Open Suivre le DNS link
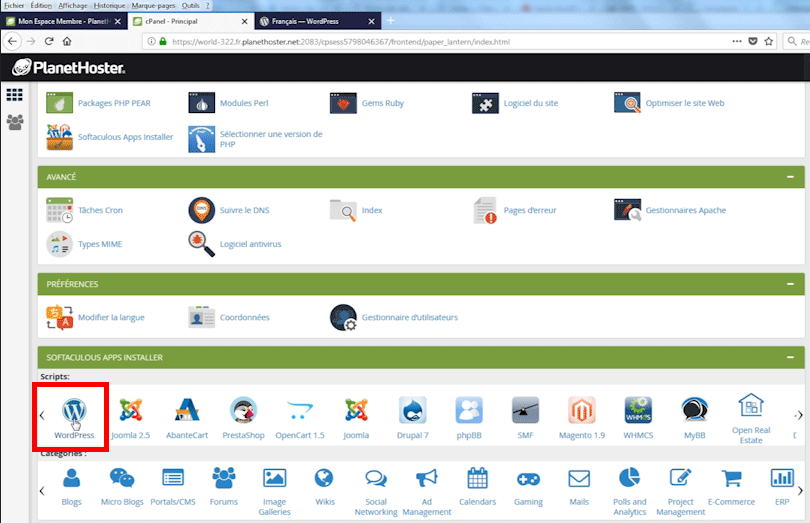Viewport: 810px width, 523px height. (x=244, y=210)
